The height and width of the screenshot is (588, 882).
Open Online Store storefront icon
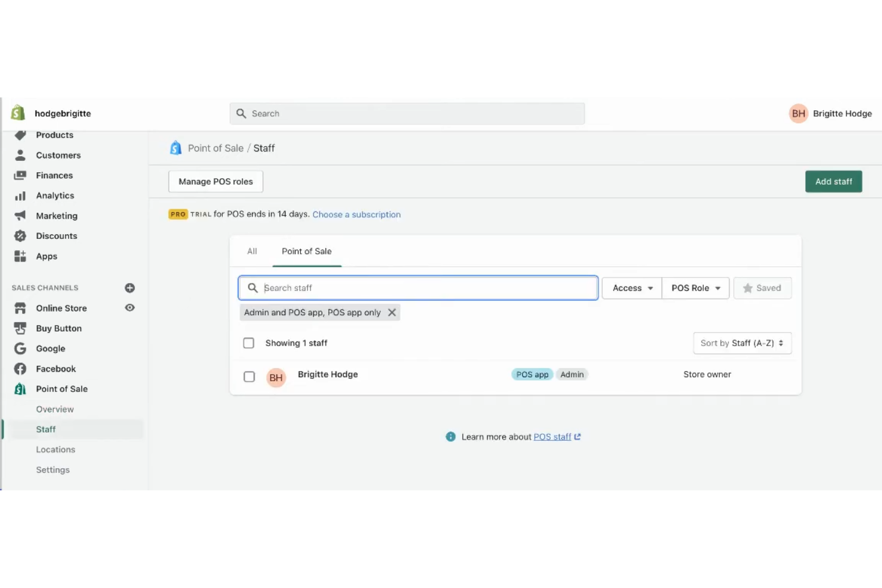[x=20, y=308]
